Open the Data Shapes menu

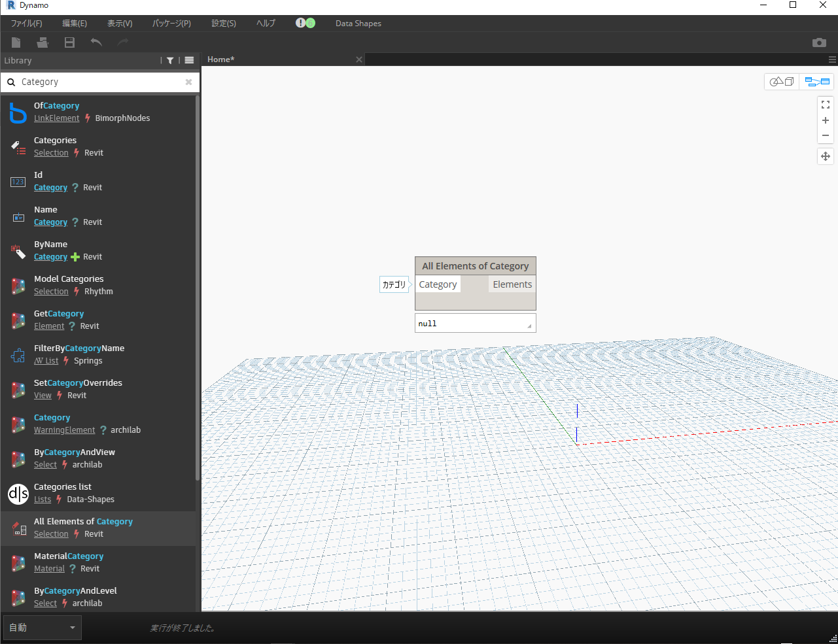358,23
